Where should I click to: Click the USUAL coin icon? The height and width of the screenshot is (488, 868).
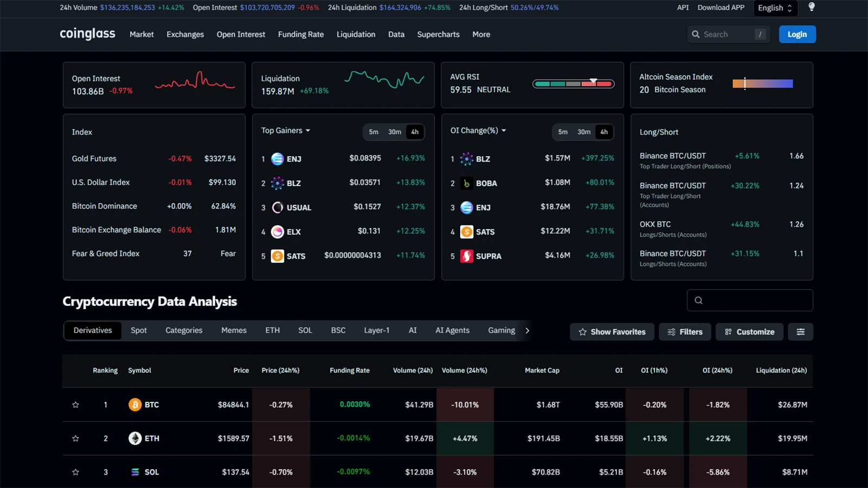pos(277,207)
